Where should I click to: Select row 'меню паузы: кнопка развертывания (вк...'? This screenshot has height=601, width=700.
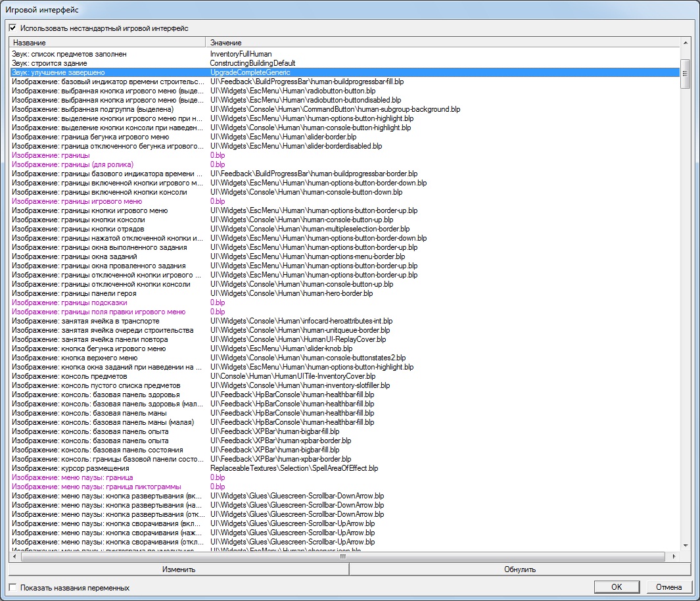[344, 496]
